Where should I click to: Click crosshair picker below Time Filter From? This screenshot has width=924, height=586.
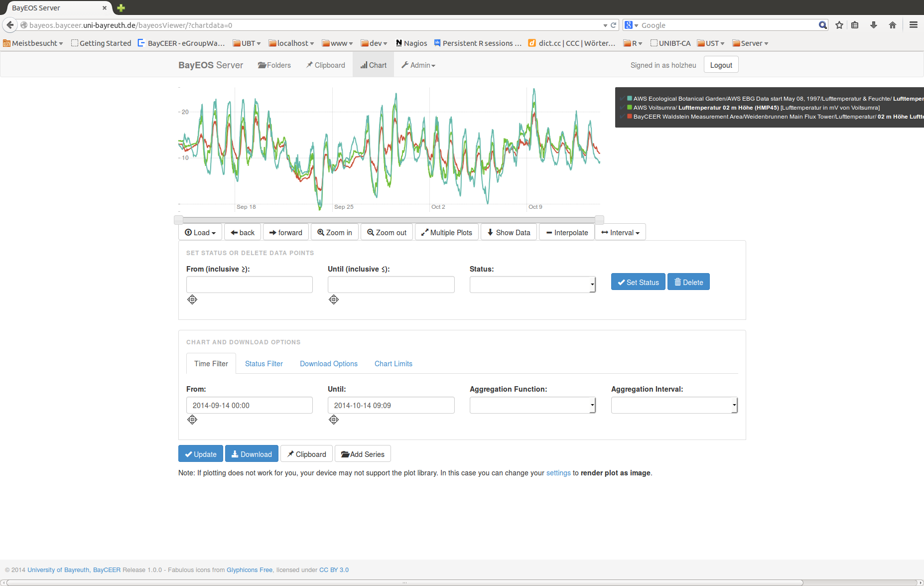pyautogui.click(x=192, y=420)
